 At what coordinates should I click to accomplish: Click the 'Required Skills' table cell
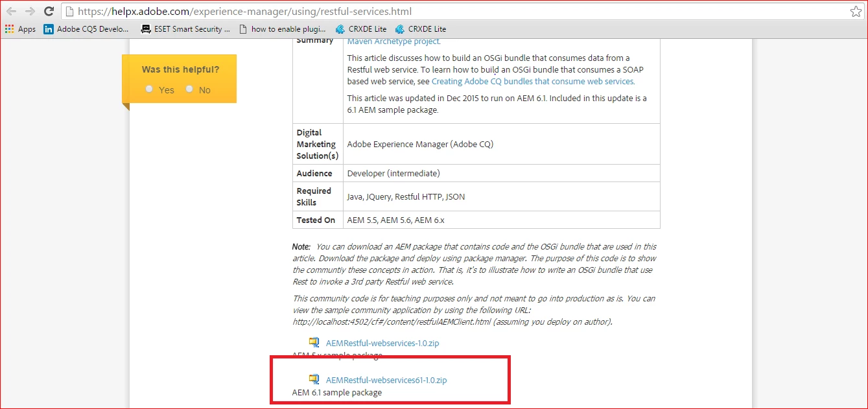318,196
